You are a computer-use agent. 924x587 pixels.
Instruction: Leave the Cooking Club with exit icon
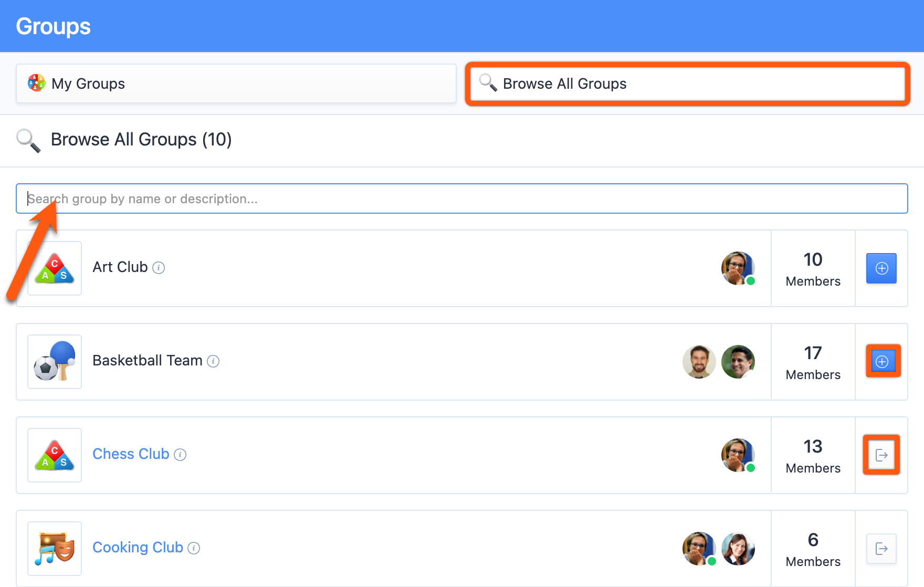(x=881, y=549)
